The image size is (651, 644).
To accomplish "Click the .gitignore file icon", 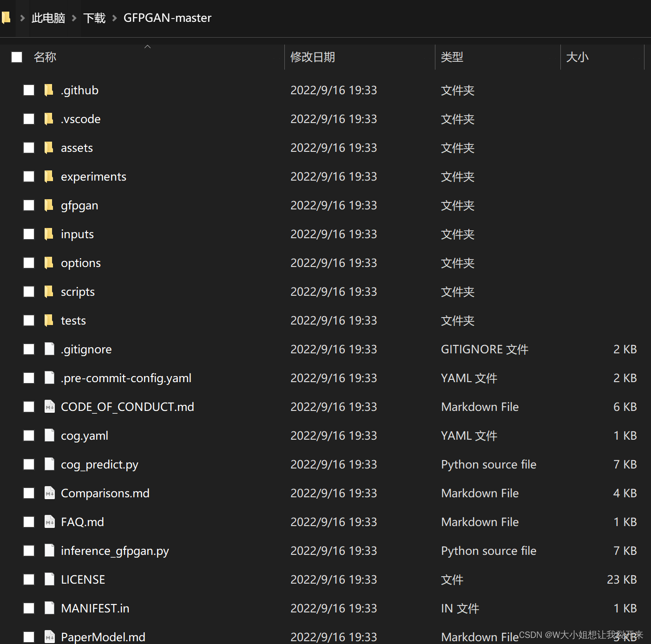I will (x=49, y=349).
